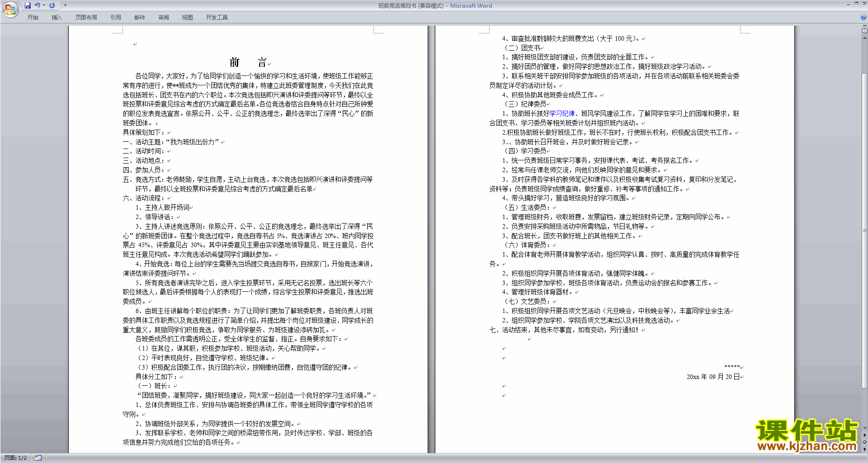This screenshot has width=868, height=463.
Task: Open the 开始 ribbon tab
Action: [x=33, y=18]
